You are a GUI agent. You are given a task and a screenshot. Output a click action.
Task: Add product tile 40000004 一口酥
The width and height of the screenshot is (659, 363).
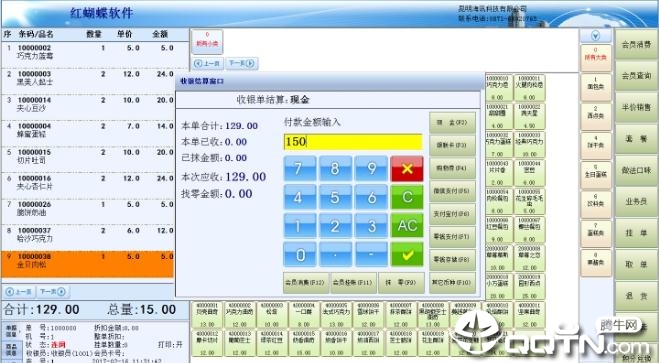(x=304, y=315)
